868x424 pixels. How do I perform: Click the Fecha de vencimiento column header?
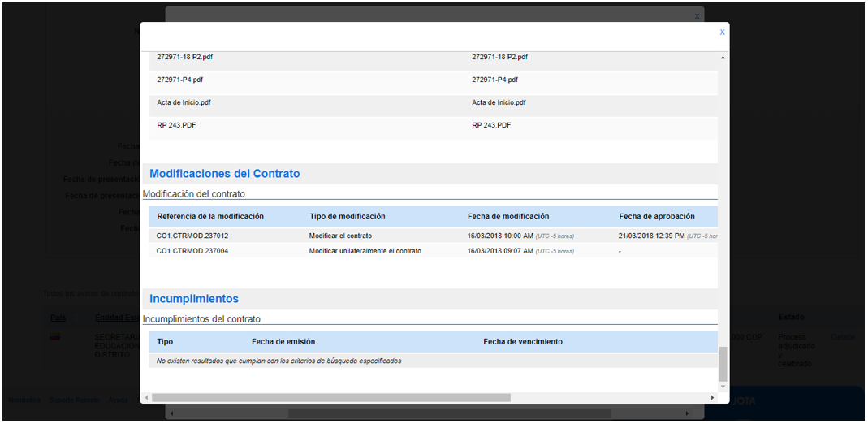[522, 342]
